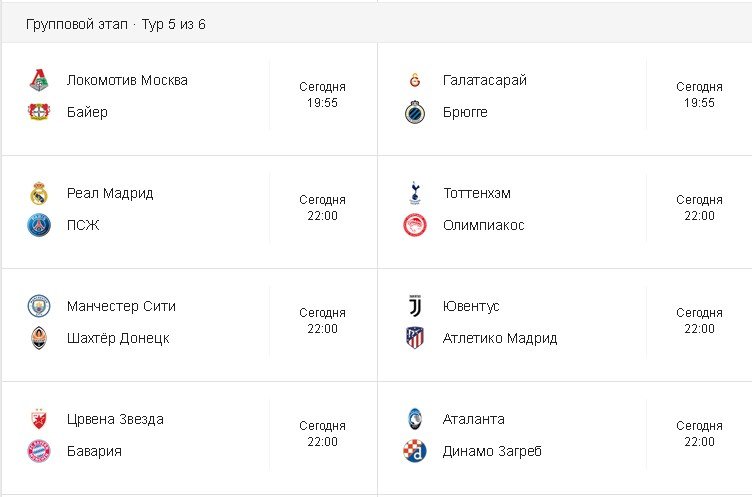
Task: Click the Bayern Munich club logo
Action: [39, 451]
